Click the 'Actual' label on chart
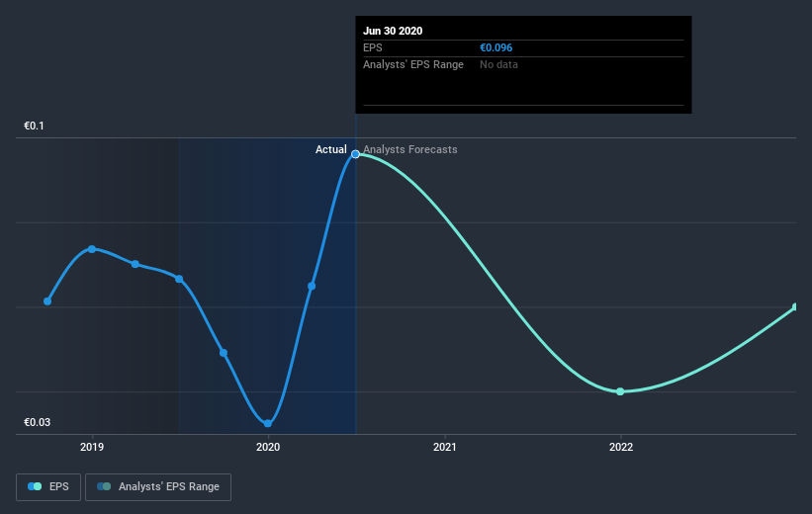Screen dimensions: 812x514 331,149
